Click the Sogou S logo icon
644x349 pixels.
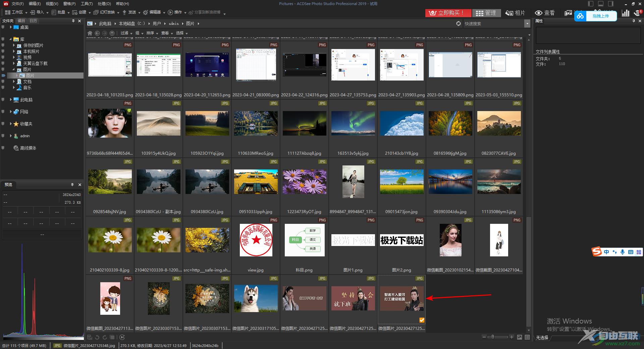pyautogui.click(x=597, y=252)
